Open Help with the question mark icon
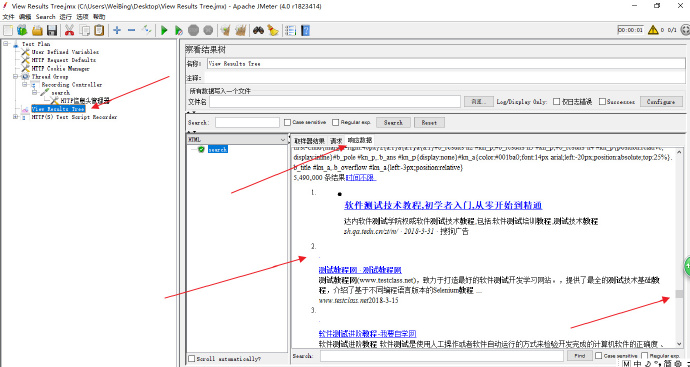Viewport: 690px width, 367px height. tap(305, 30)
